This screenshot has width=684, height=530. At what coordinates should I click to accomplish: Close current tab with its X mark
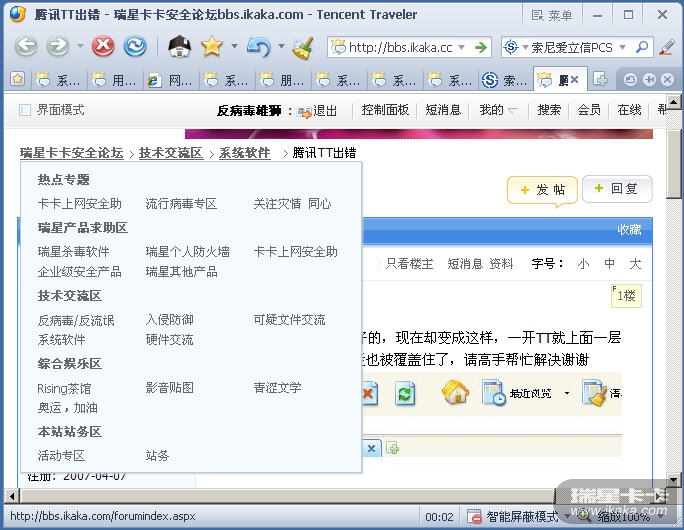point(575,79)
